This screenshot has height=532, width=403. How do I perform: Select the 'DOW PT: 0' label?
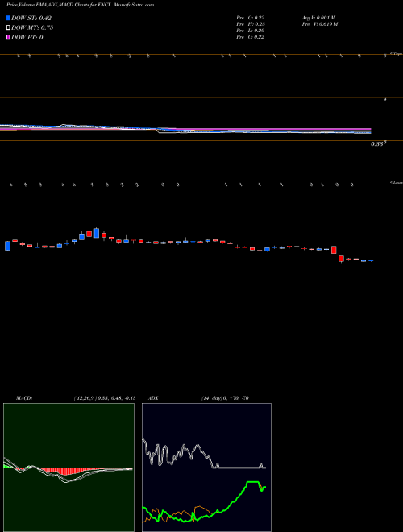point(27,37)
